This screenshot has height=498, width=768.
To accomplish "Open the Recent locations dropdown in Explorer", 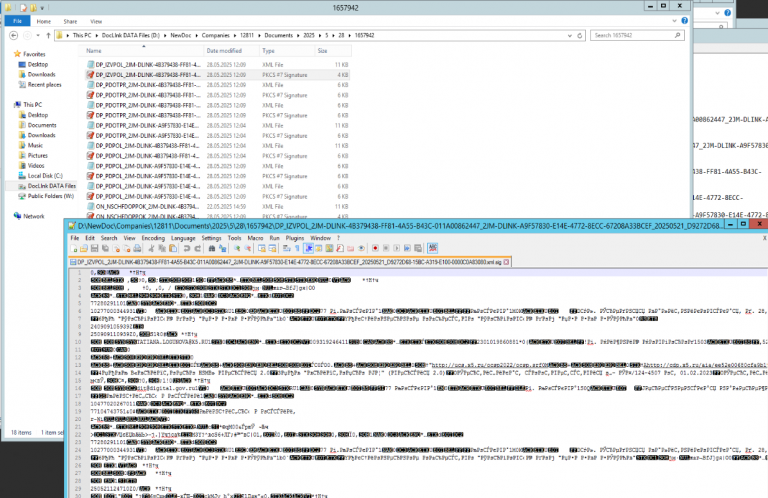I will [38, 35].
